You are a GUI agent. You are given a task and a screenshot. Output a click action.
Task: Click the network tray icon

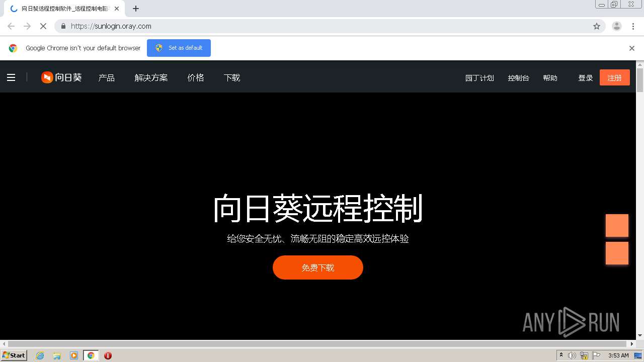click(x=584, y=355)
